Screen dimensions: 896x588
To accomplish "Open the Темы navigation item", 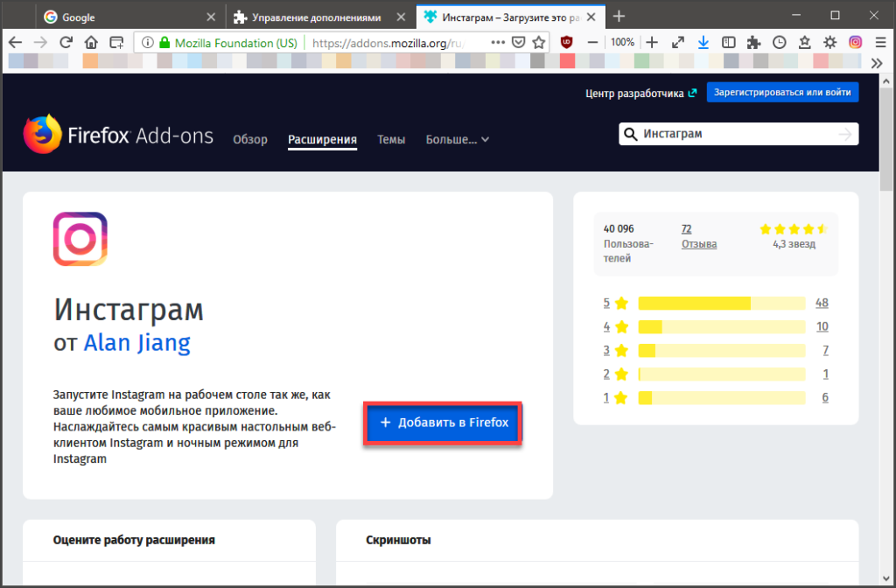I will pyautogui.click(x=391, y=139).
